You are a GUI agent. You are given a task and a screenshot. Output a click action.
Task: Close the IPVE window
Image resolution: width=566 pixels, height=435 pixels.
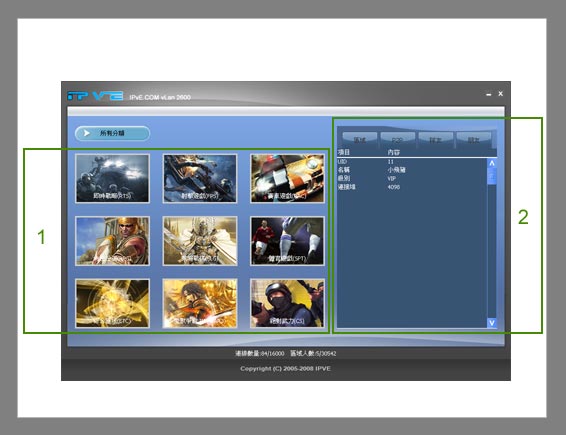pos(500,93)
